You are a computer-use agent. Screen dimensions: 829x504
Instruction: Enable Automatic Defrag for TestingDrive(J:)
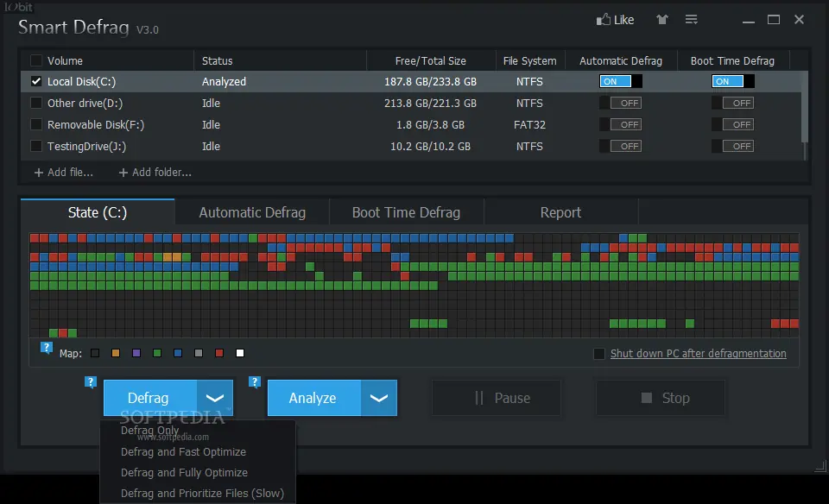click(x=621, y=147)
